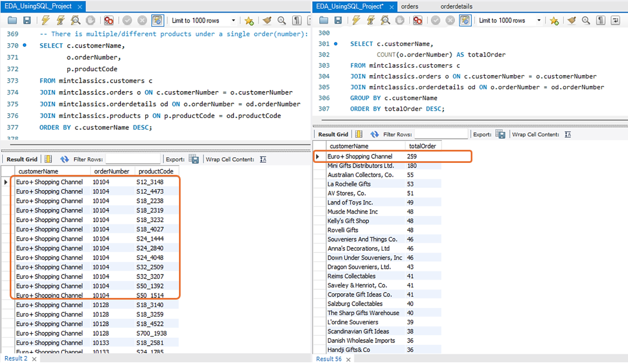628x364 pixels.
Task: Click Filter Rows field above Result 2
Action: pos(133,159)
